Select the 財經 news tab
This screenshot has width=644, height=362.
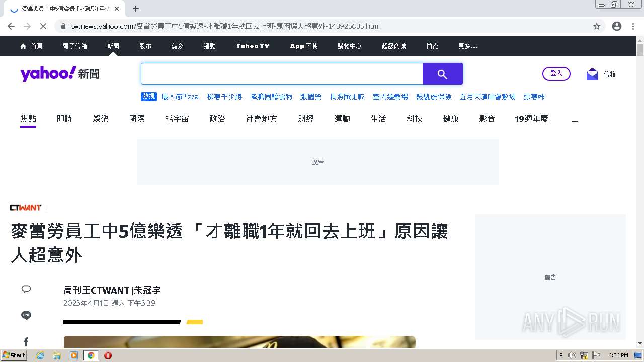306,119
